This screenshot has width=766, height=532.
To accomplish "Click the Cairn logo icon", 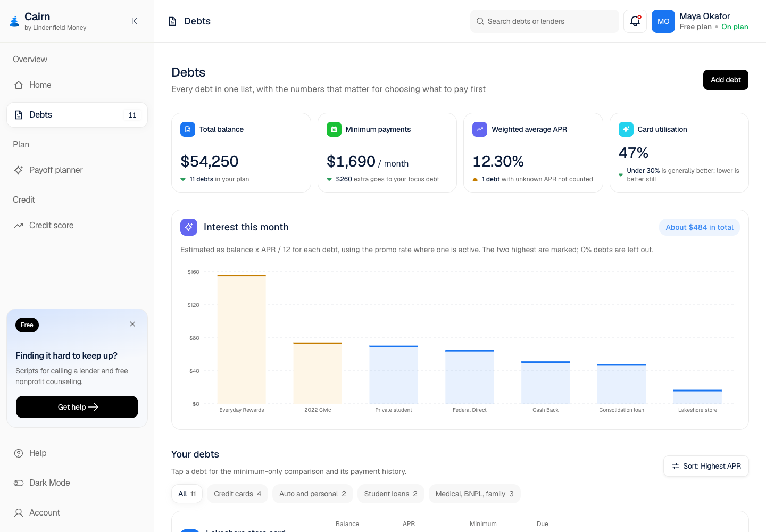I will point(14,21).
